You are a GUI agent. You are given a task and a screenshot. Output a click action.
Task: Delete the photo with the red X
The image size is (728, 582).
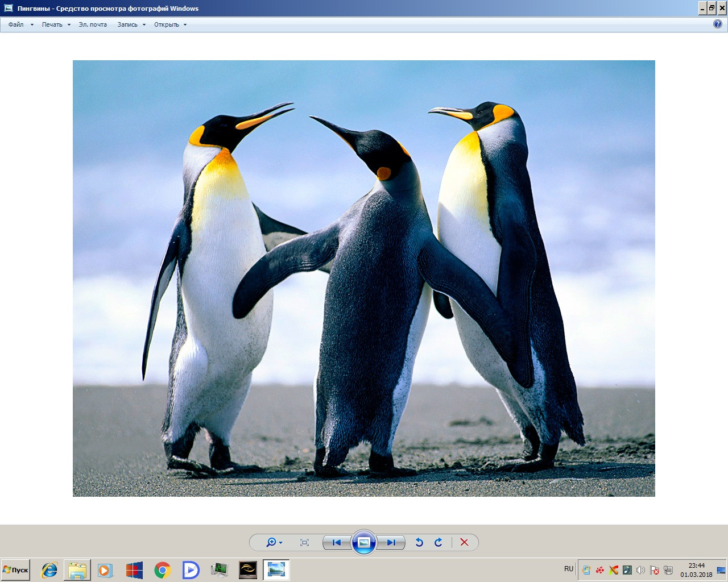(x=464, y=542)
